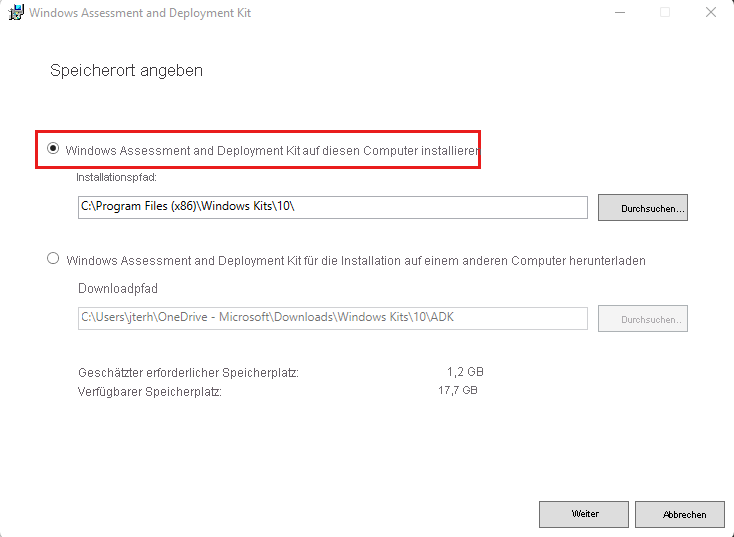This screenshot has height=537, width=734.
Task: Proceed with the Weiter button
Action: (x=584, y=514)
